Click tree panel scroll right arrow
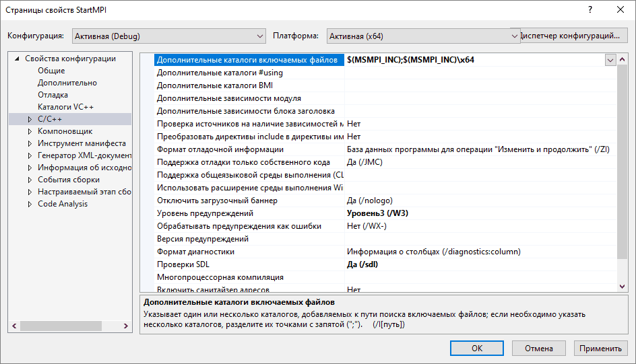The width and height of the screenshot is (636, 364). (126, 326)
